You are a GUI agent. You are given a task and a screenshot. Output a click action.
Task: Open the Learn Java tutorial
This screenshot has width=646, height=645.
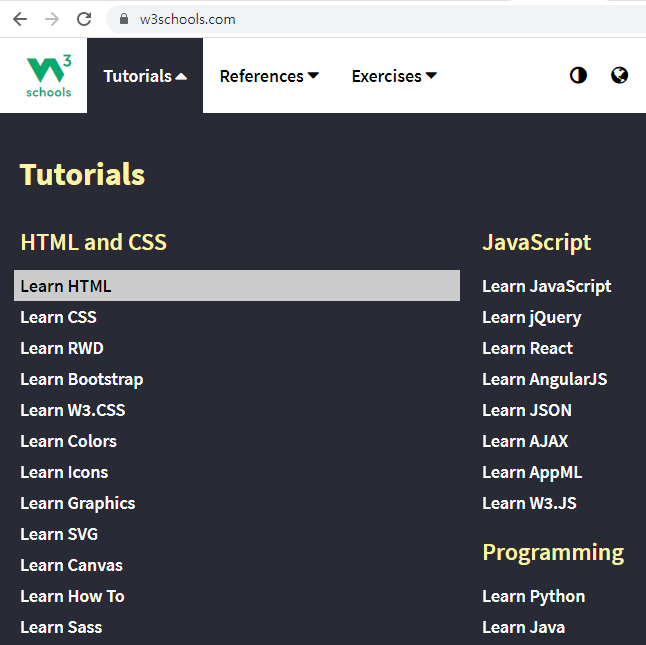pos(523,627)
